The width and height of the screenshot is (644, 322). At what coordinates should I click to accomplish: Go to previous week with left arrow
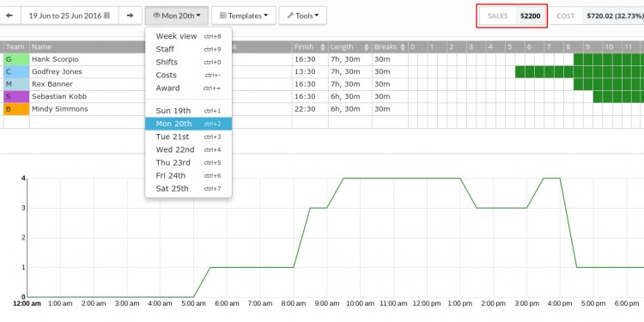[x=9, y=15]
